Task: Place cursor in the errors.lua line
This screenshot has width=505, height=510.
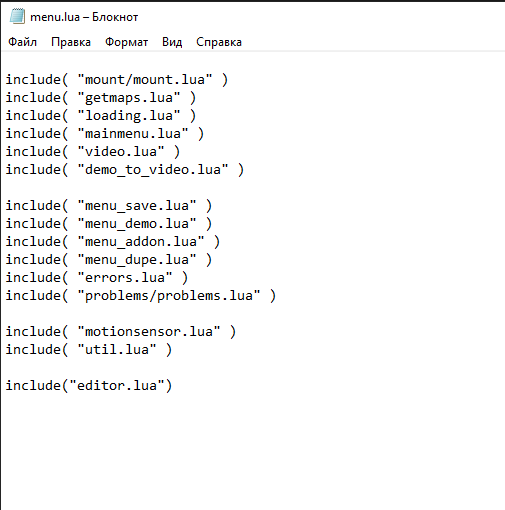Action: coord(97,278)
